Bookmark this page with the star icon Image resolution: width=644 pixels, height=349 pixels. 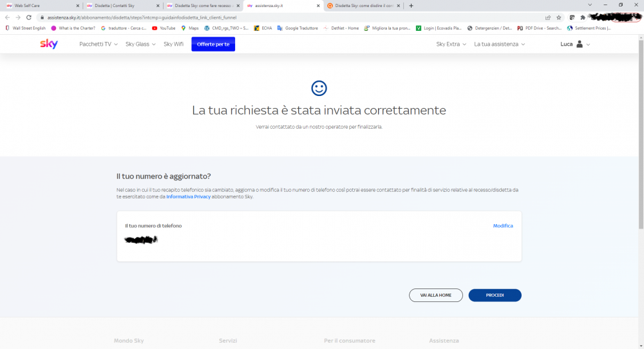558,17
